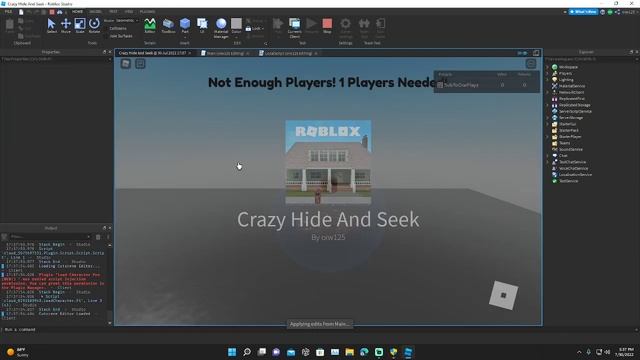Switch to the HOME ribbon tab
Screen dimensions: 640x360
(77, 12)
